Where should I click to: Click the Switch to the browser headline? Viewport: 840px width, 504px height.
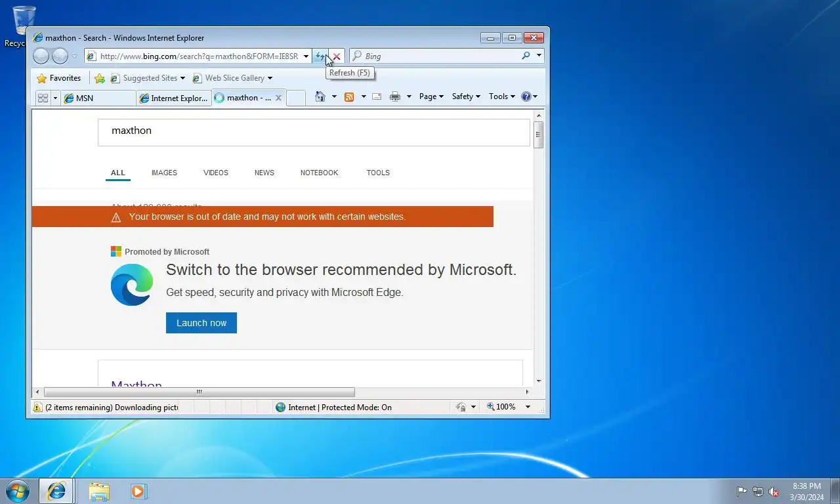point(341,270)
